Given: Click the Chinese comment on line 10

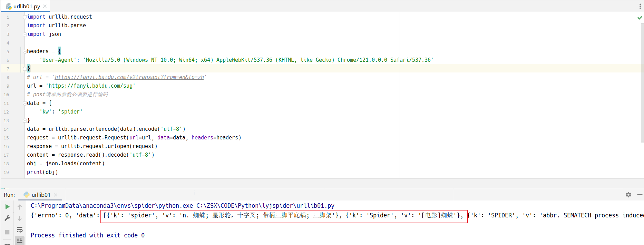Looking at the screenshot, I should pos(67,95).
